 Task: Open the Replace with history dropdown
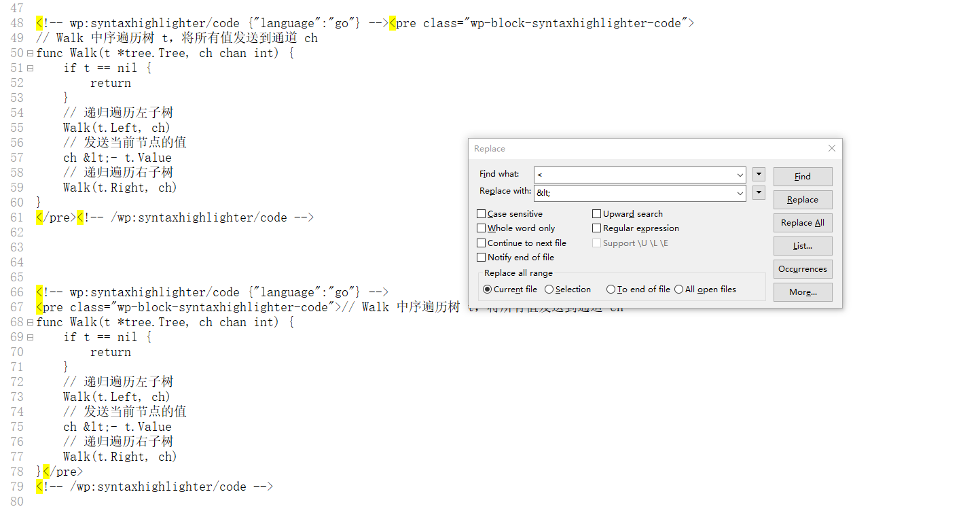click(x=740, y=193)
